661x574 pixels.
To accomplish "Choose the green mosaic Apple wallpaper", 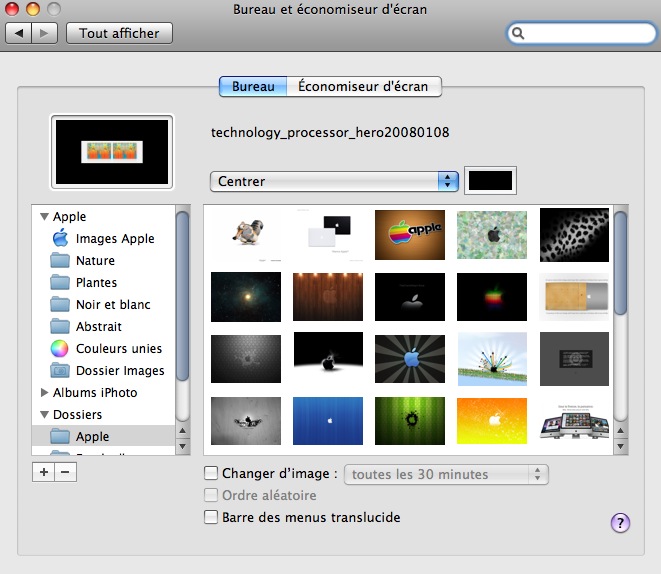I will [492, 235].
